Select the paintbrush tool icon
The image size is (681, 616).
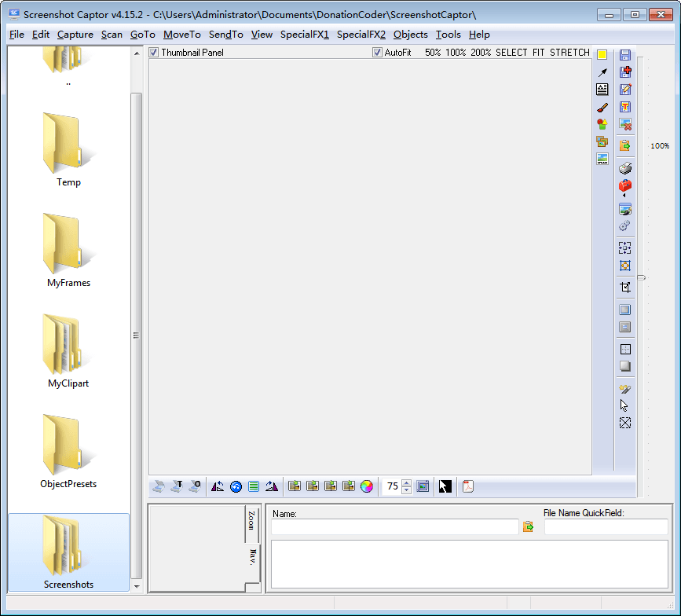[x=602, y=107]
